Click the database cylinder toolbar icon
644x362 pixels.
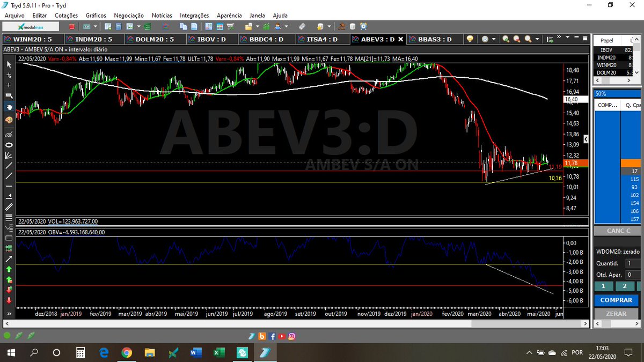tap(353, 26)
